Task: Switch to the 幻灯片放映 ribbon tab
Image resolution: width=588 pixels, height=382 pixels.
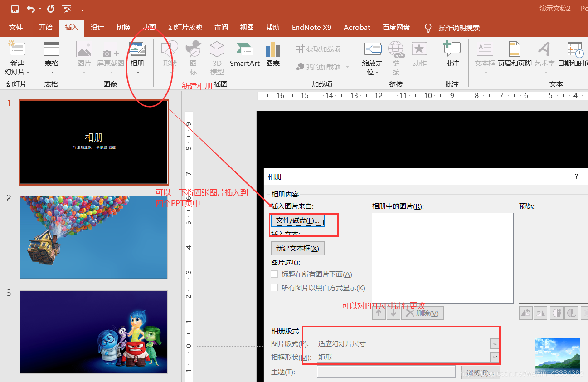Action: tap(185, 28)
